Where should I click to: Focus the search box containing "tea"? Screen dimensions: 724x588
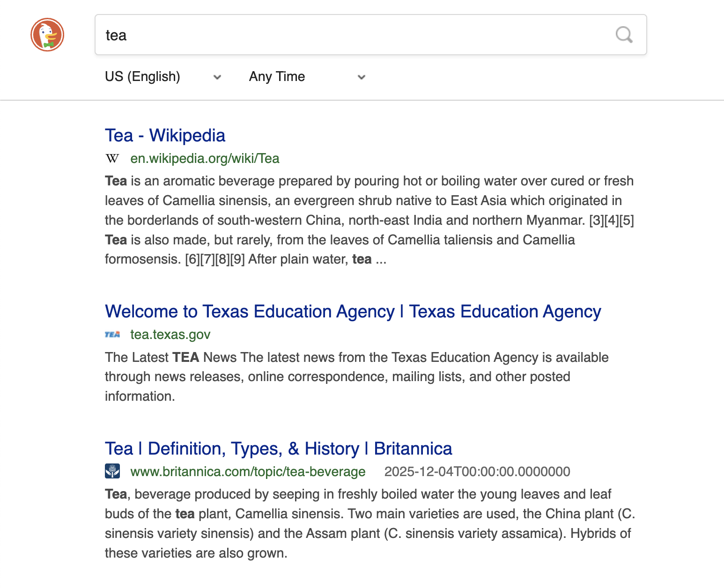[351, 35]
